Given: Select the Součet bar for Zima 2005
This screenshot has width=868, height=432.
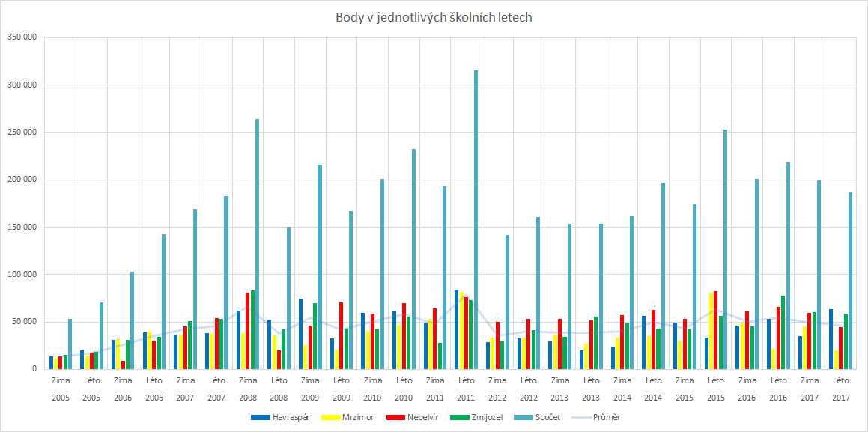Looking at the screenshot, I should tap(70, 344).
